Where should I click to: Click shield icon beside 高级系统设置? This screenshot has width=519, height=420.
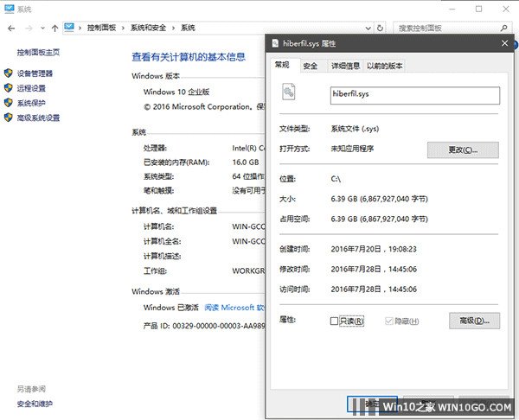(x=9, y=118)
